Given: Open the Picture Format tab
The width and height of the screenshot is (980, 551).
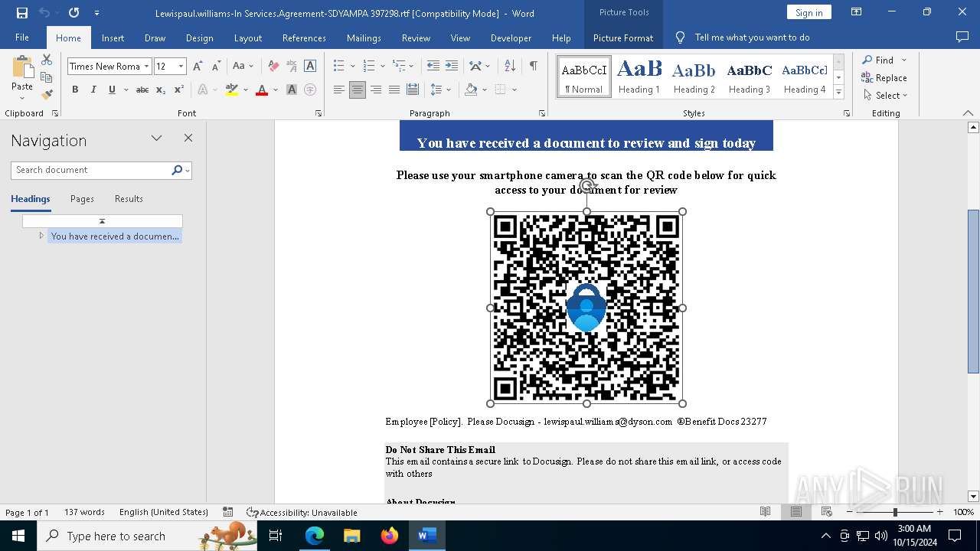Looking at the screenshot, I should [x=623, y=37].
